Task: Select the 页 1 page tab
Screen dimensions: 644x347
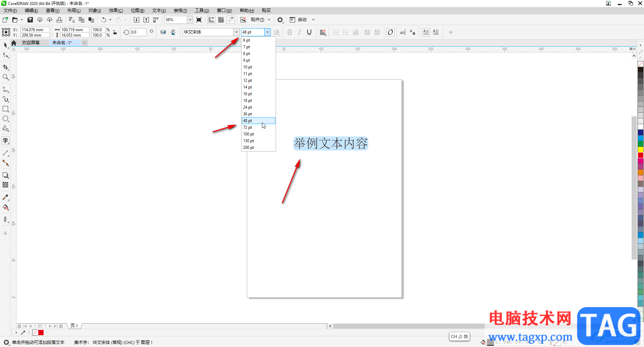Action: pos(74,326)
